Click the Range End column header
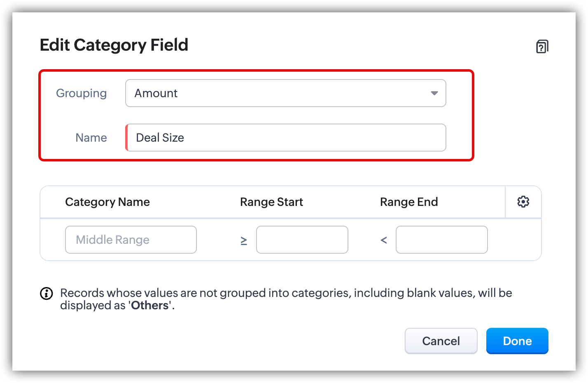The image size is (588, 383). (408, 202)
